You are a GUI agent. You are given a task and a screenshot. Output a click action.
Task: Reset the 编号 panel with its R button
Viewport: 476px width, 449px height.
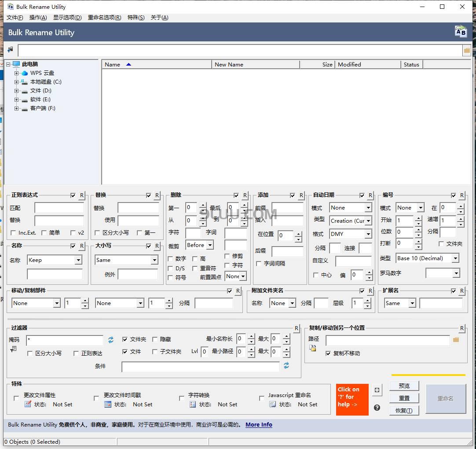(462, 195)
